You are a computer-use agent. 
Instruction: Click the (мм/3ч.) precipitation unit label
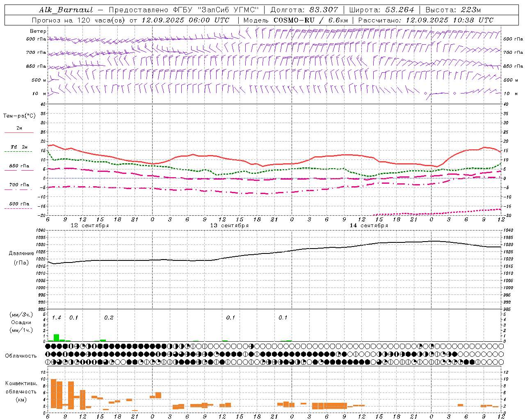click(x=21, y=315)
